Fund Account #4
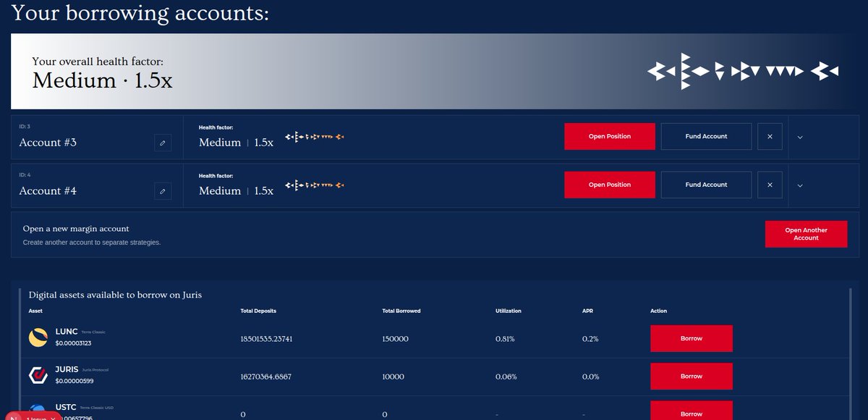 [706, 185]
